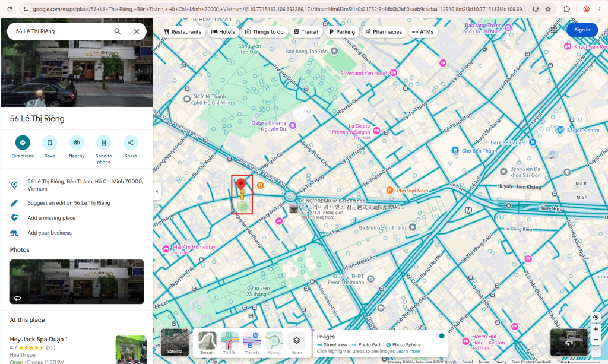Select the Parking chip
608x364 pixels.
[343, 32]
